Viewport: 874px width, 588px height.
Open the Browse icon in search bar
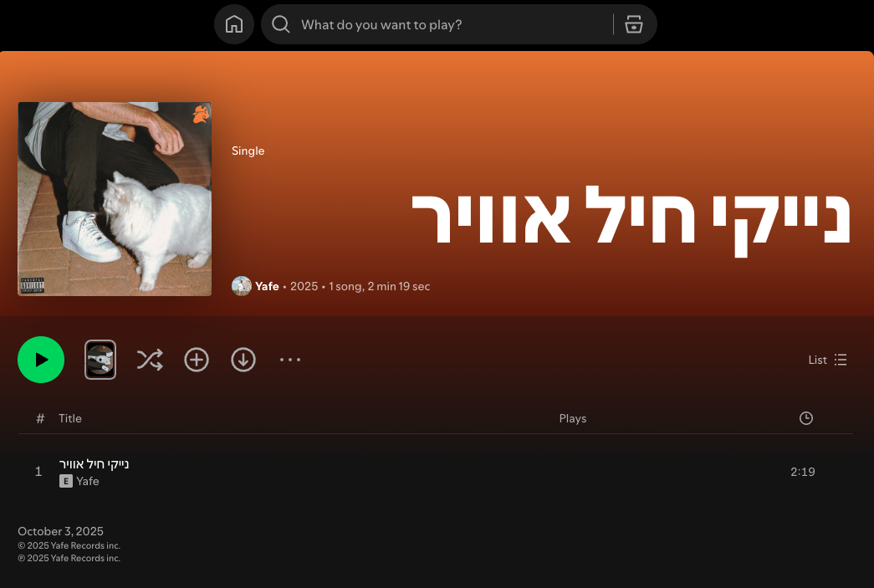pos(634,24)
